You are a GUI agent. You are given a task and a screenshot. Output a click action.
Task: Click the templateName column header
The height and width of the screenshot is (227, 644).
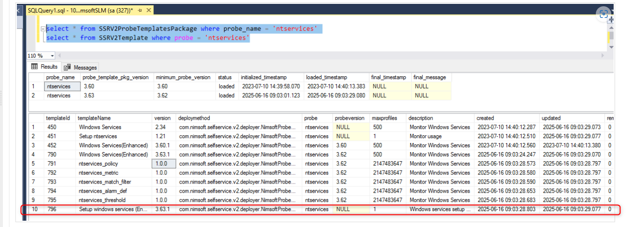click(94, 118)
